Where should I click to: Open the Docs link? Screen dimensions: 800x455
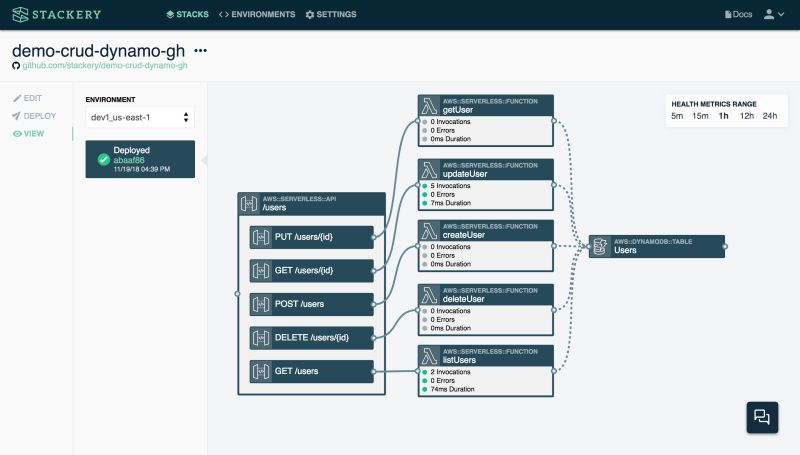click(x=738, y=14)
